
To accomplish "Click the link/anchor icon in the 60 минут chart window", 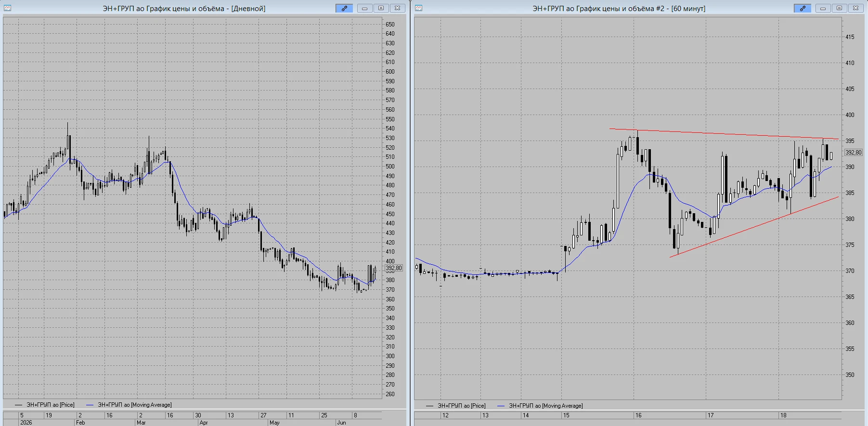I will 803,8.
